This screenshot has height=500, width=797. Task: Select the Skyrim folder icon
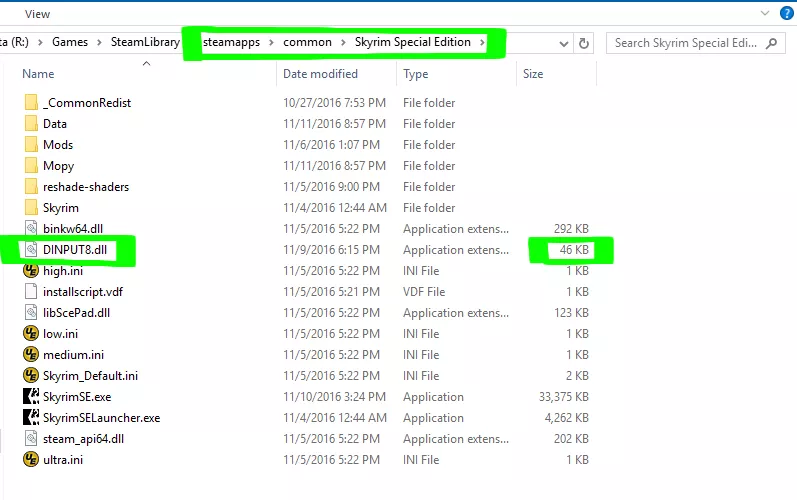(31, 208)
